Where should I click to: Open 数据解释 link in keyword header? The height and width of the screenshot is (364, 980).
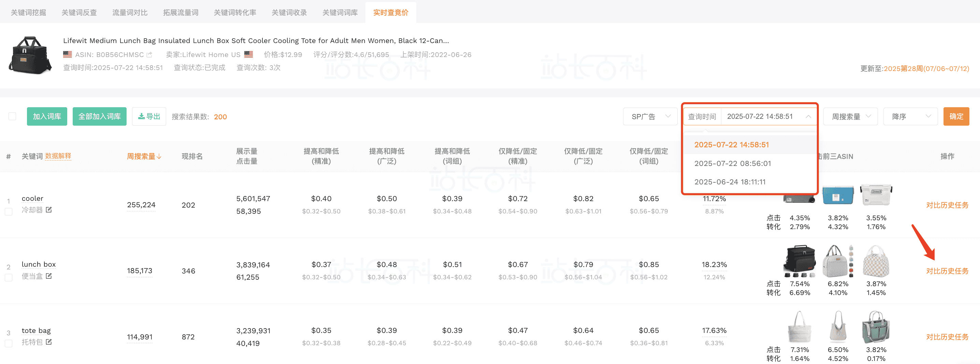point(58,156)
